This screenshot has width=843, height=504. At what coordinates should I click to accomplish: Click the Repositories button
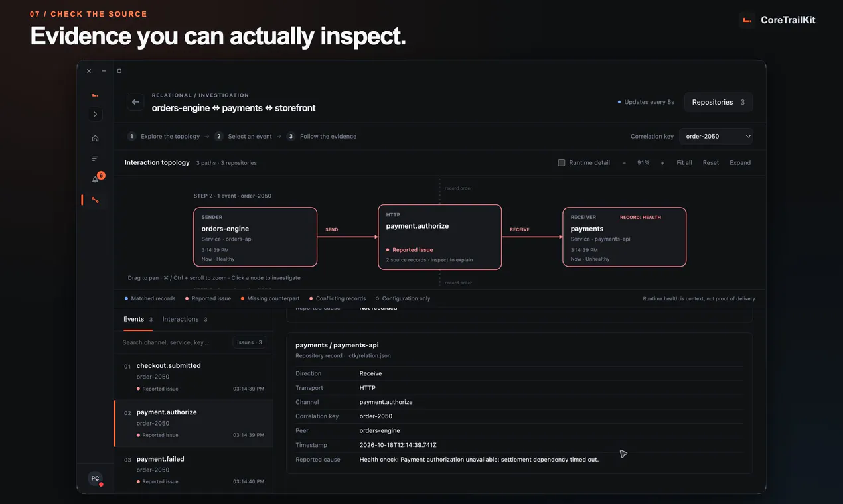tap(718, 102)
